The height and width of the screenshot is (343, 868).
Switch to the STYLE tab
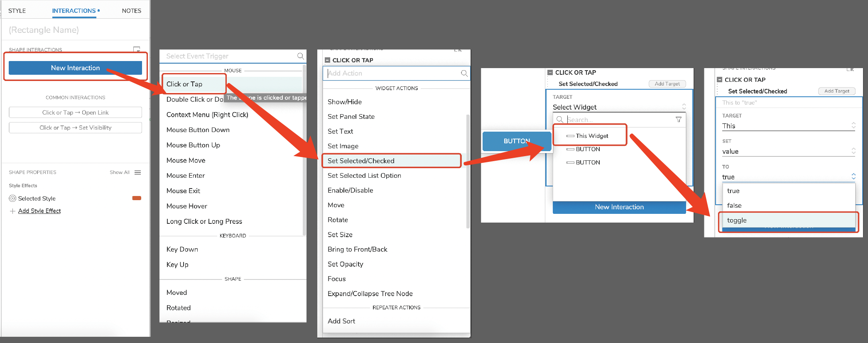(17, 11)
